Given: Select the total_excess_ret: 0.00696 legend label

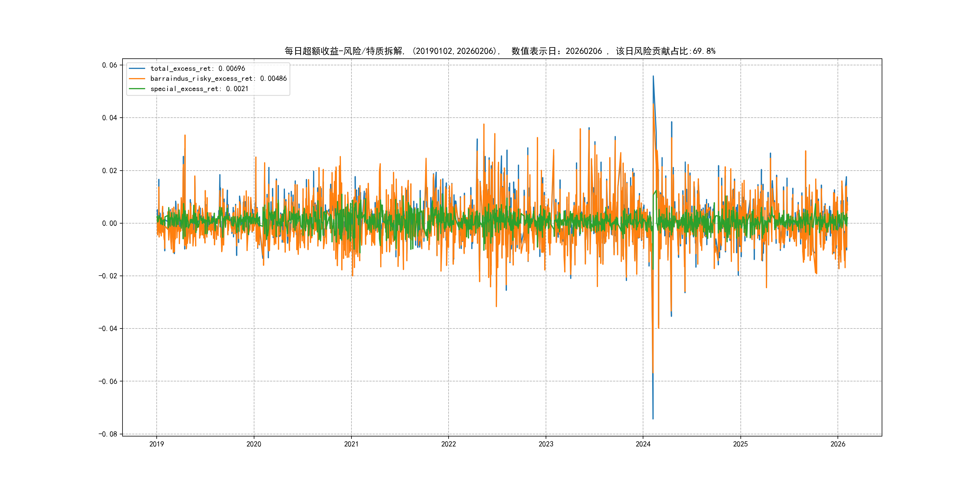Looking at the screenshot, I should pos(198,68).
